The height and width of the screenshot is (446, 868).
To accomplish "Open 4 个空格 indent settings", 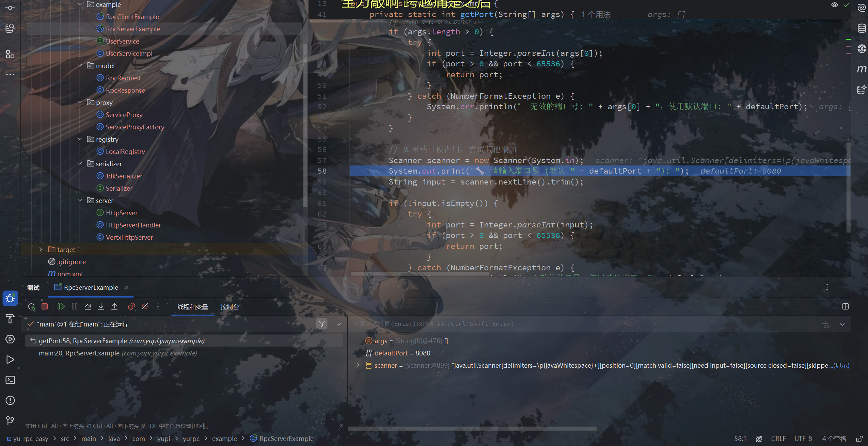I will tap(834, 439).
